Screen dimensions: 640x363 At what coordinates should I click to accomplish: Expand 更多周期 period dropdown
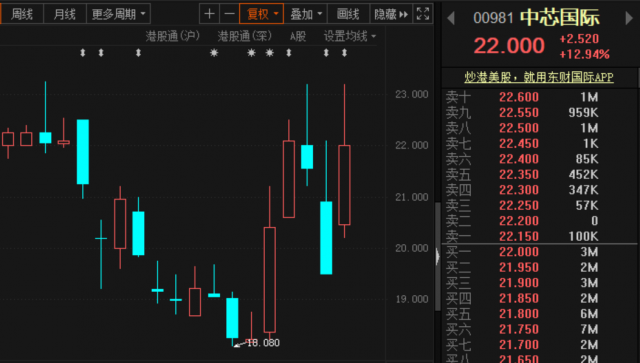click(118, 14)
